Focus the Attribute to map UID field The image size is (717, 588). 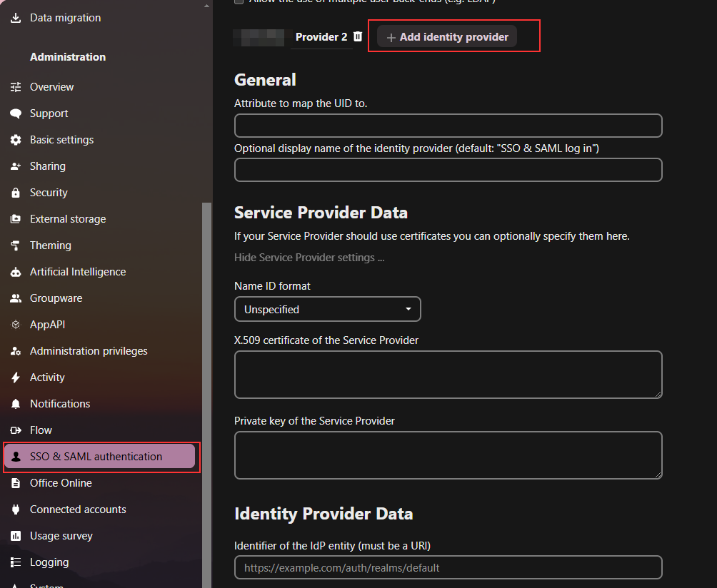pos(448,126)
